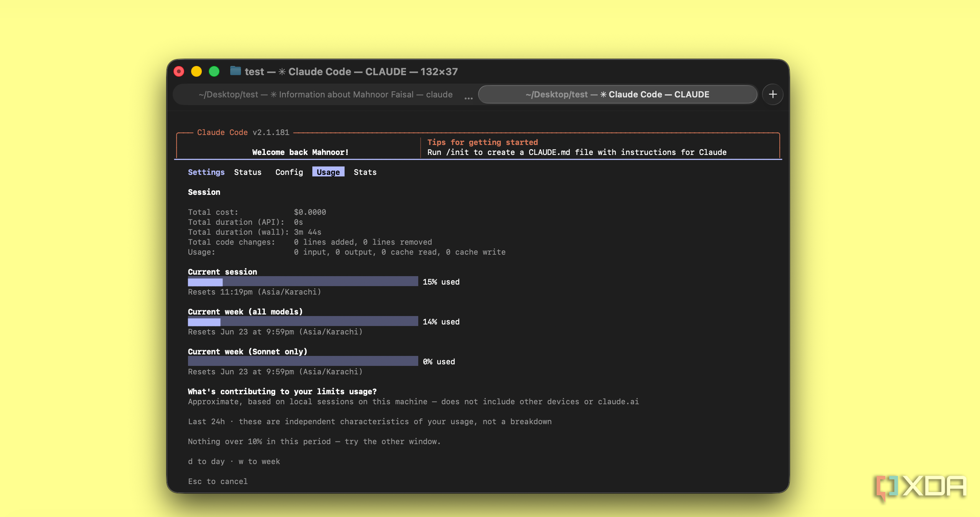Click 'Claude Code v2.1.181' version label
This screenshot has height=517, width=980.
coord(243,132)
